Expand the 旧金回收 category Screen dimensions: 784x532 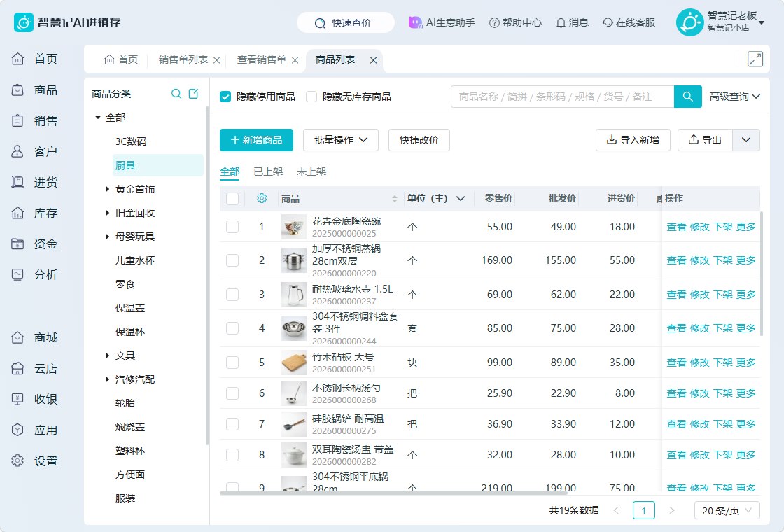(108, 213)
